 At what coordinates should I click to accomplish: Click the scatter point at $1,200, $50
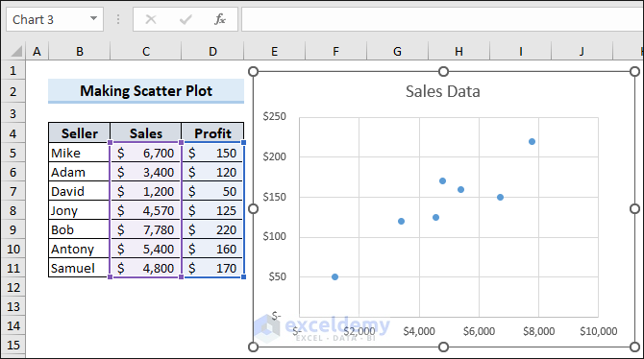[x=334, y=277]
